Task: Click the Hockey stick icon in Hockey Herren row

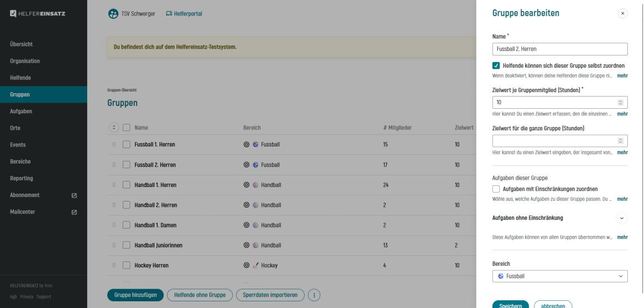Action: 255,265
